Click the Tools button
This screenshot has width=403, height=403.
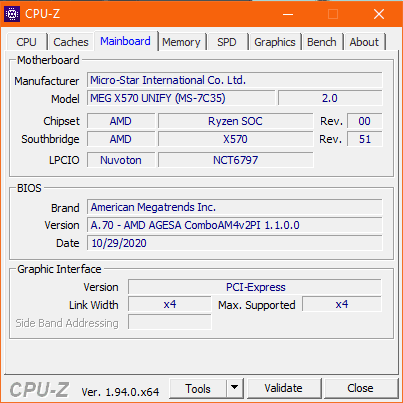pos(198,389)
